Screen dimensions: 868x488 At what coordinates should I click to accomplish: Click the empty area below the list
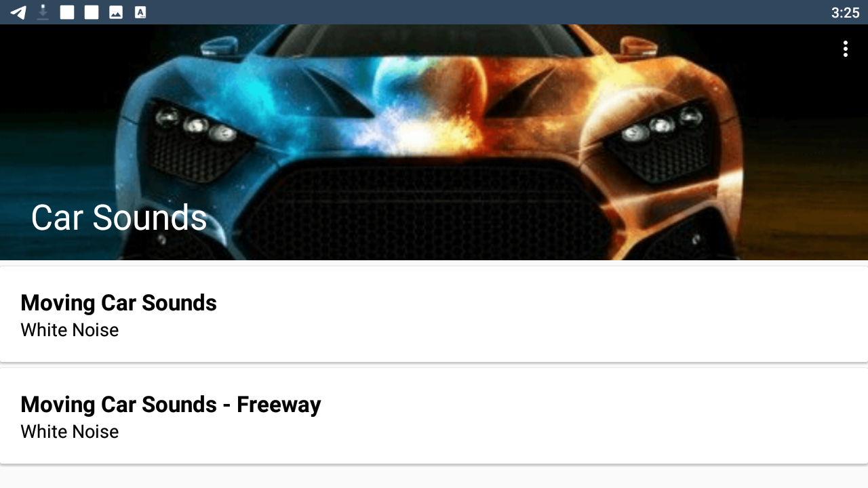tap(434, 477)
